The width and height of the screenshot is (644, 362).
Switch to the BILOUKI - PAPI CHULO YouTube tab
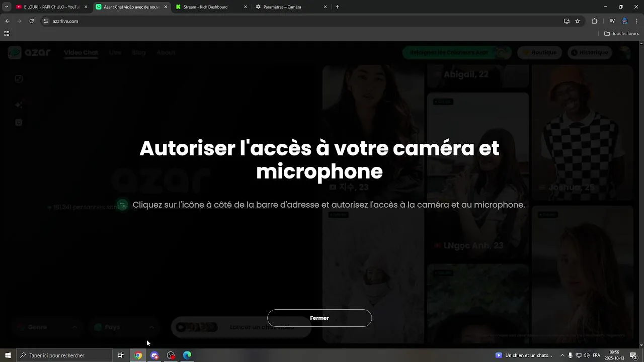51,7
